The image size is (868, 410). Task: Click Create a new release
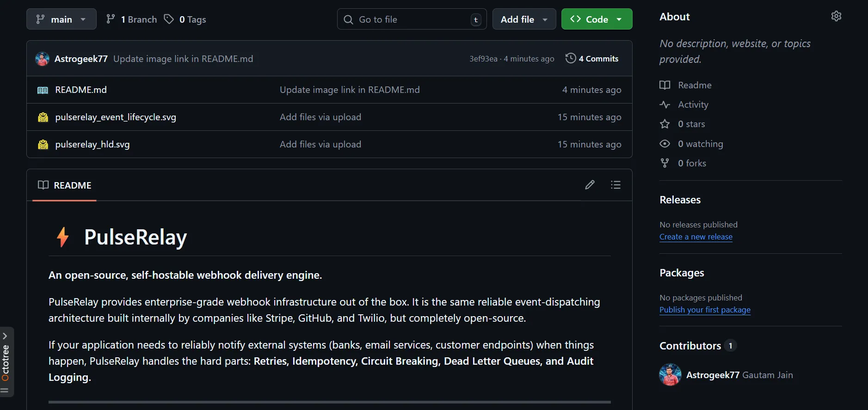[696, 237]
